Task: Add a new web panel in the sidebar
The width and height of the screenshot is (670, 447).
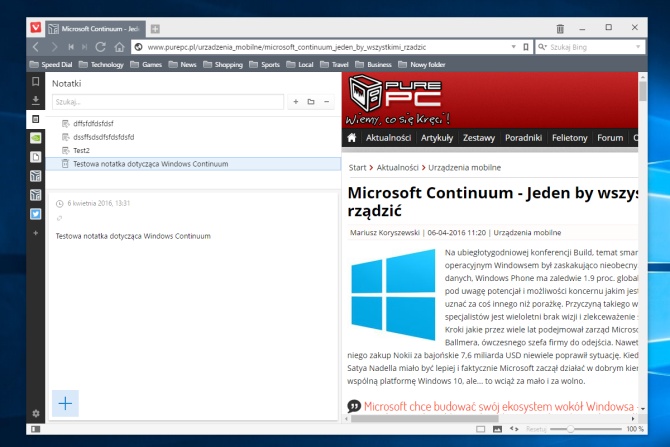Action: [35, 233]
